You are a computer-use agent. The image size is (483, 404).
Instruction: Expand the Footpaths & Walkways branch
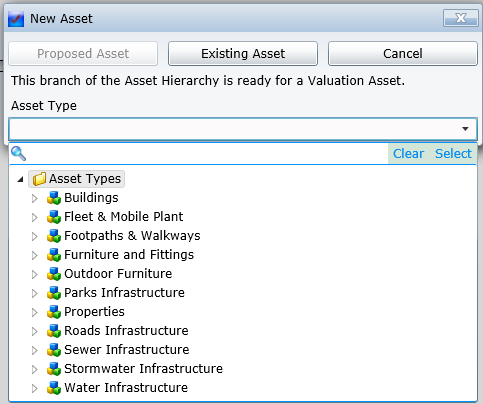tap(34, 236)
